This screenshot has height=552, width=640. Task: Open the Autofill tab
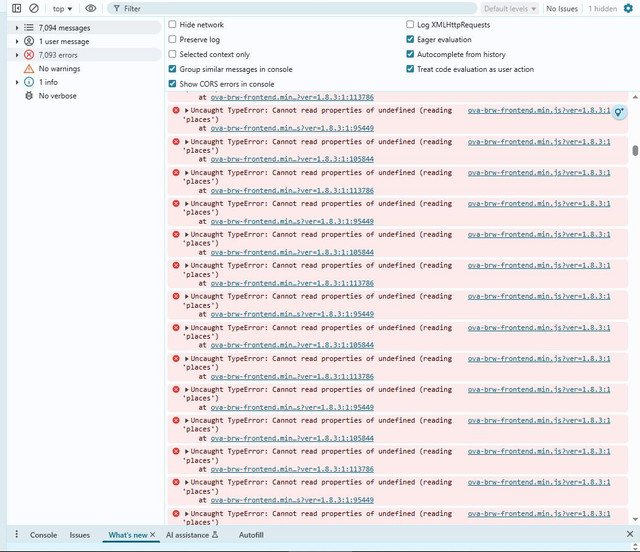(x=251, y=535)
